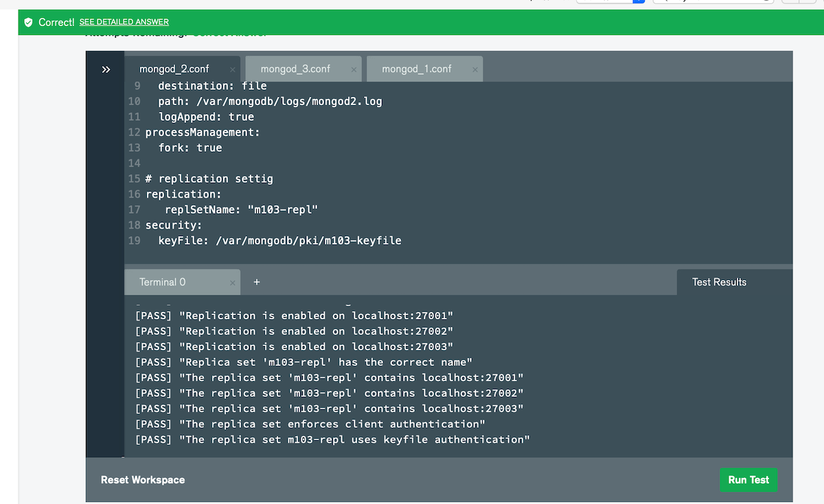Viewport: 824px width, 504px height.
Task: Click the 'security:' line in editor
Action: pos(174,225)
